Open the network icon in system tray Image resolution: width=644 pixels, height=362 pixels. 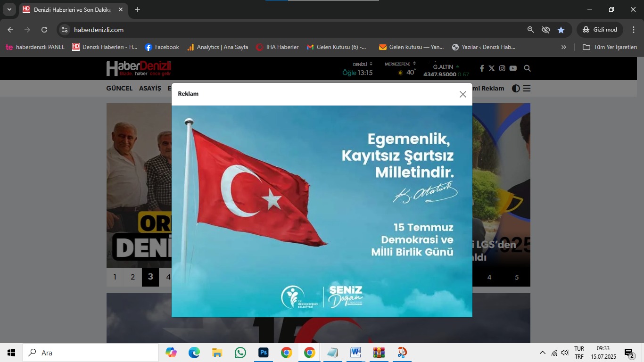(x=554, y=353)
